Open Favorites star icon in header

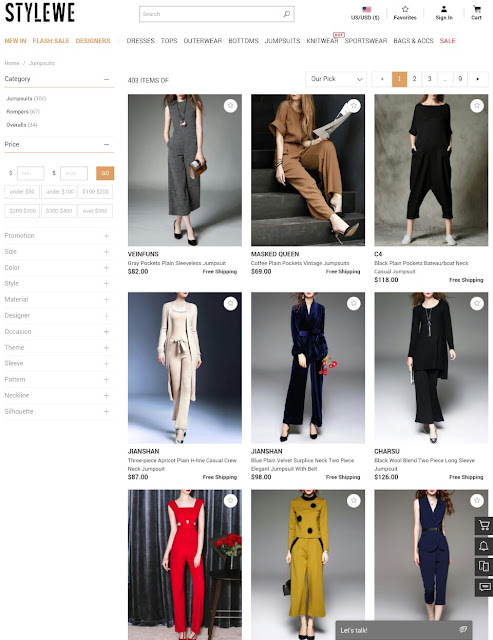[405, 9]
